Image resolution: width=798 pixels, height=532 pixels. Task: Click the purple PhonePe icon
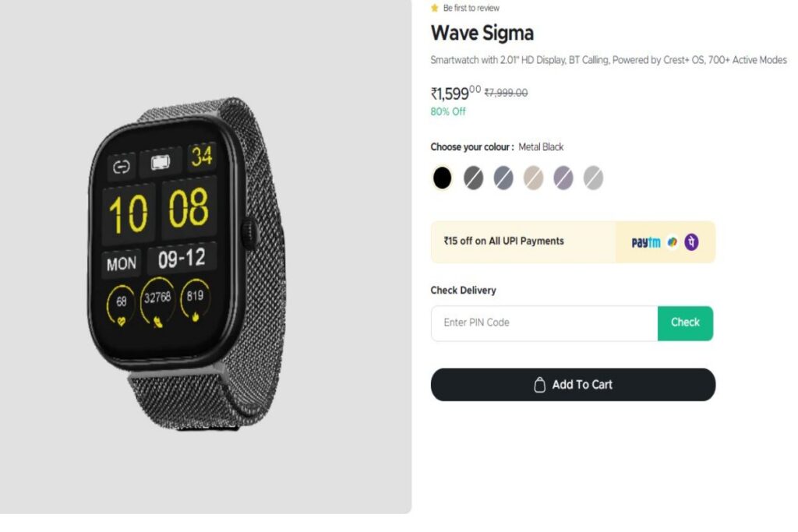click(x=691, y=242)
